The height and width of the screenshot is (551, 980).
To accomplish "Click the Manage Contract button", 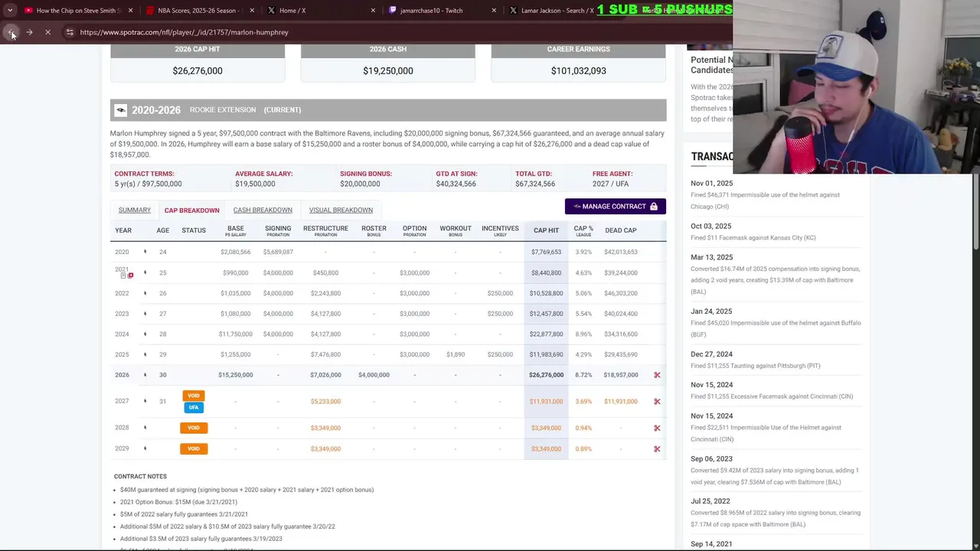I will click(x=615, y=207).
